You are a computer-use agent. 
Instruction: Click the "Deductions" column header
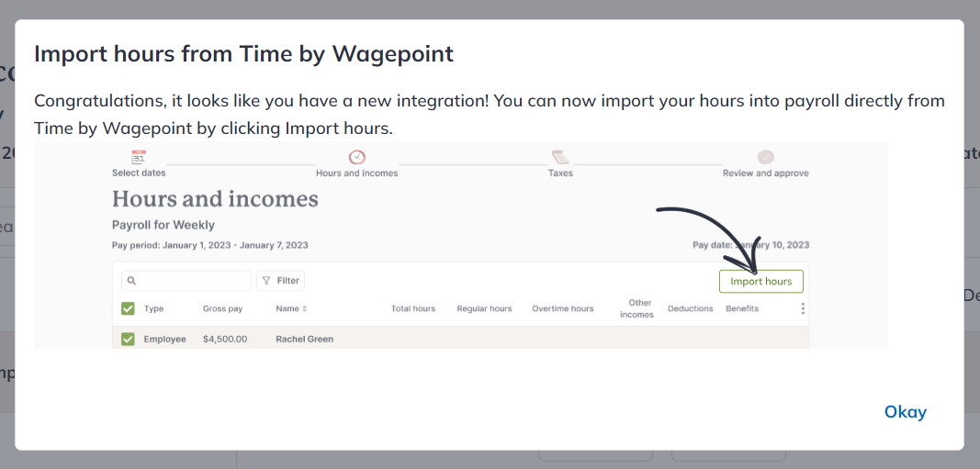click(690, 308)
